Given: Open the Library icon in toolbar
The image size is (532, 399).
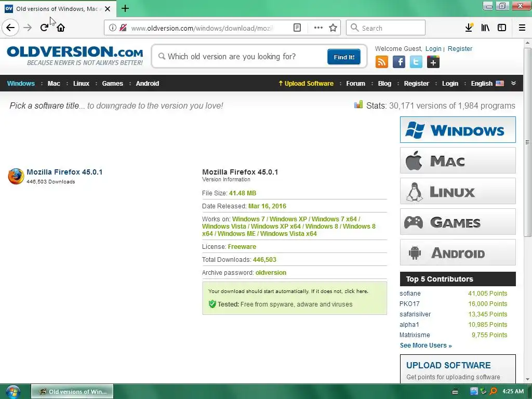Looking at the screenshot, I should tap(485, 28).
